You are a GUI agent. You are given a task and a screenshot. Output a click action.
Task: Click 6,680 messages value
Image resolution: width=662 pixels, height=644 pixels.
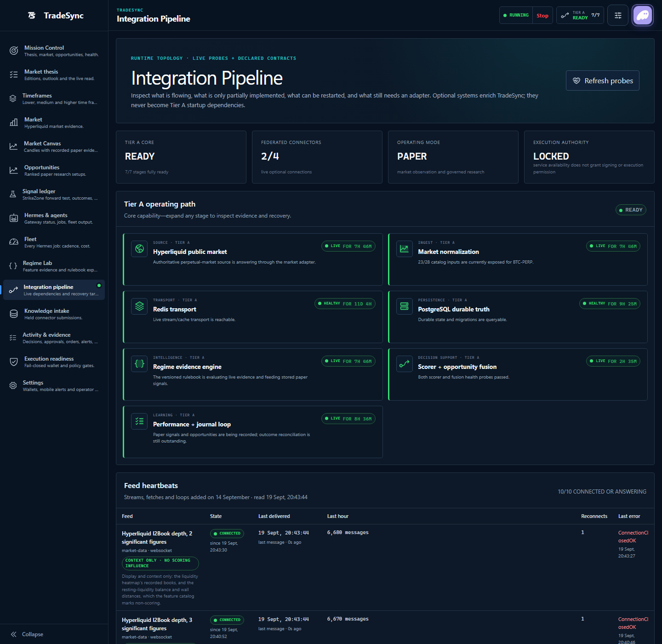pos(348,533)
